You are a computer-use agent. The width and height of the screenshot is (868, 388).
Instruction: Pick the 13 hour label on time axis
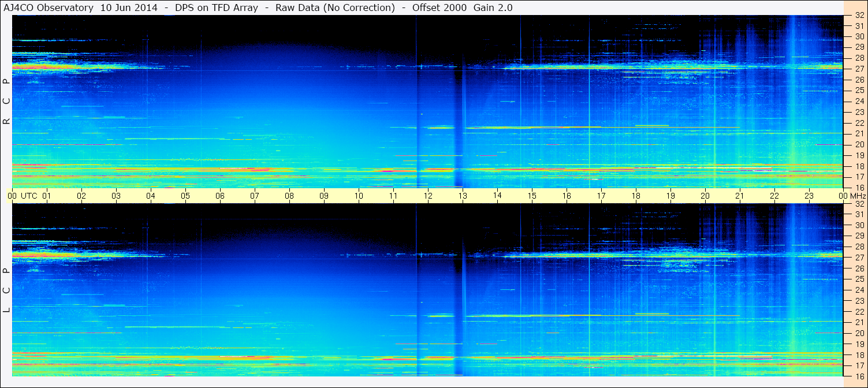coord(463,196)
